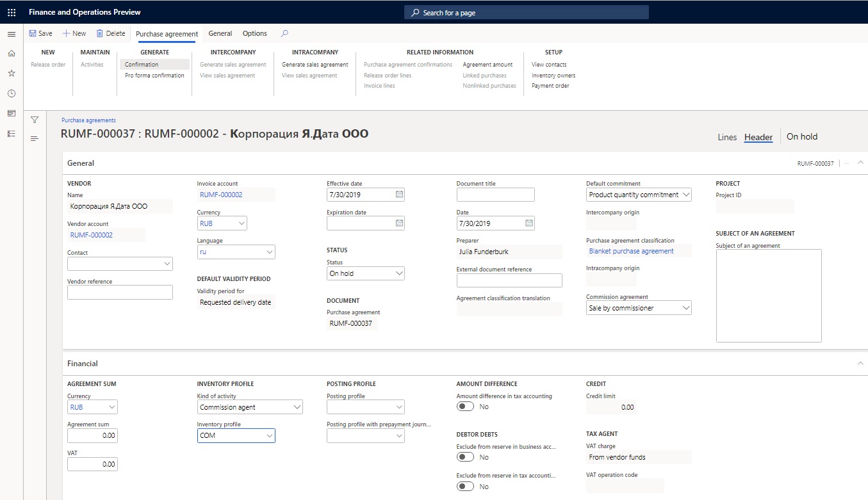This screenshot has width=868, height=500.
Task: Click the Document title field
Action: click(496, 195)
